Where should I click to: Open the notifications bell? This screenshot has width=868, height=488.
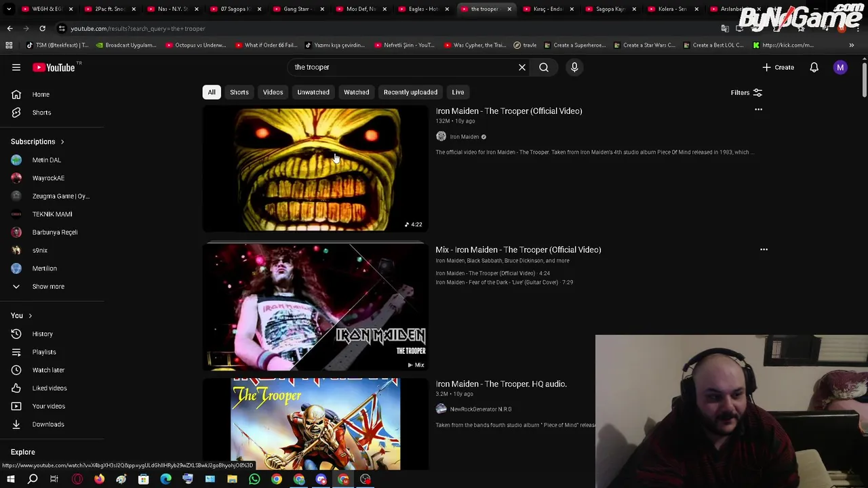click(814, 67)
